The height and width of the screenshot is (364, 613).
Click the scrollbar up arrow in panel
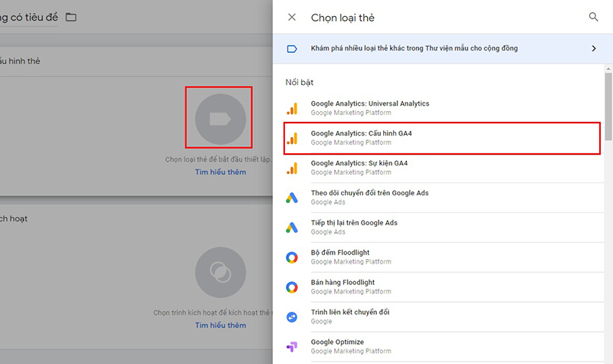pos(608,69)
